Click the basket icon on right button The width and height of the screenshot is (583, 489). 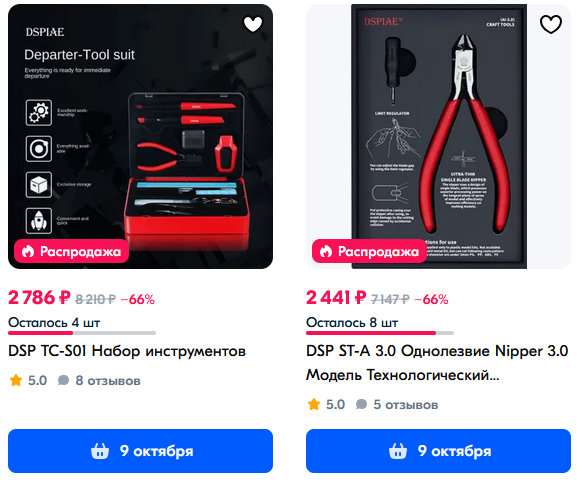398,451
